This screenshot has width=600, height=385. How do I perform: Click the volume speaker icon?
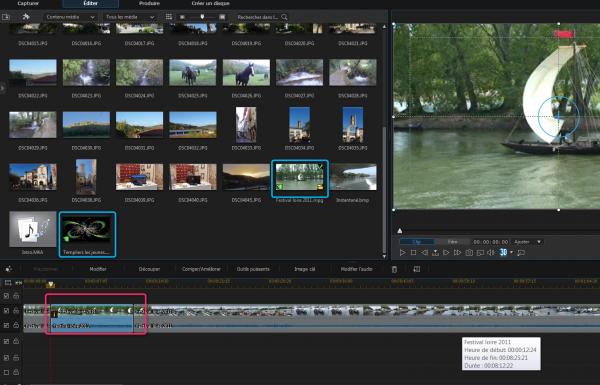pyautogui.click(x=491, y=253)
